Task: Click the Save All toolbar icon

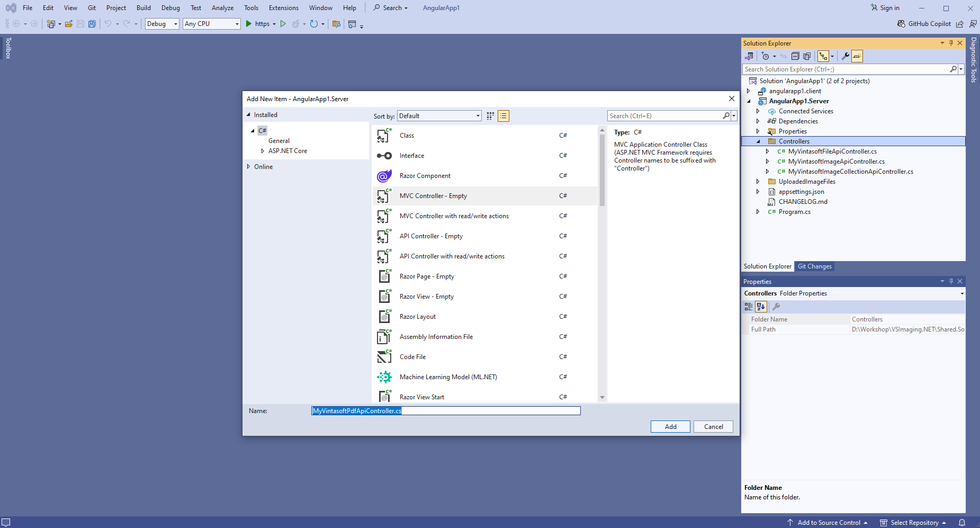Action: (92, 24)
